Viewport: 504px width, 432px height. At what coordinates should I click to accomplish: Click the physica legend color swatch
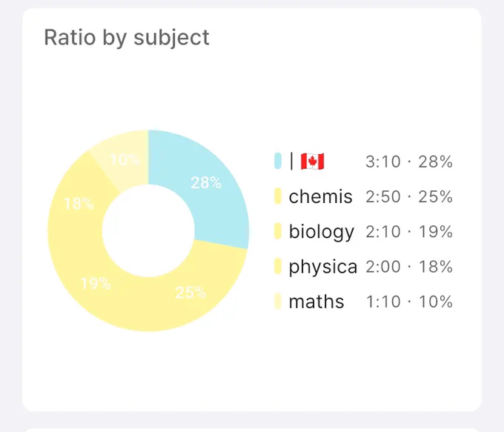tap(278, 266)
